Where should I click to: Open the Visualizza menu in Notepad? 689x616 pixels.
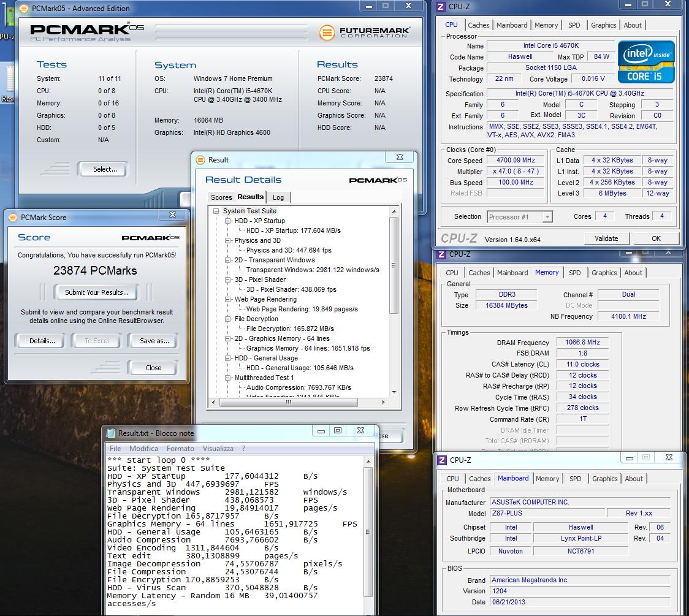218,449
